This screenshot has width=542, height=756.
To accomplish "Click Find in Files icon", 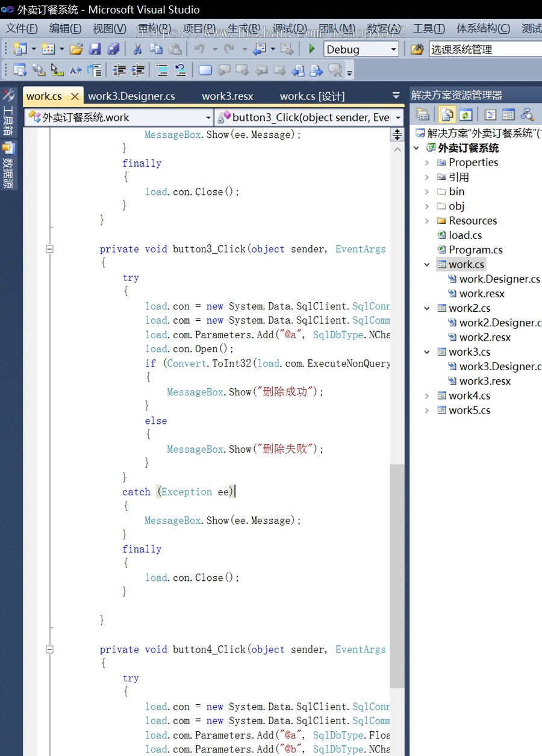I will click(x=417, y=49).
